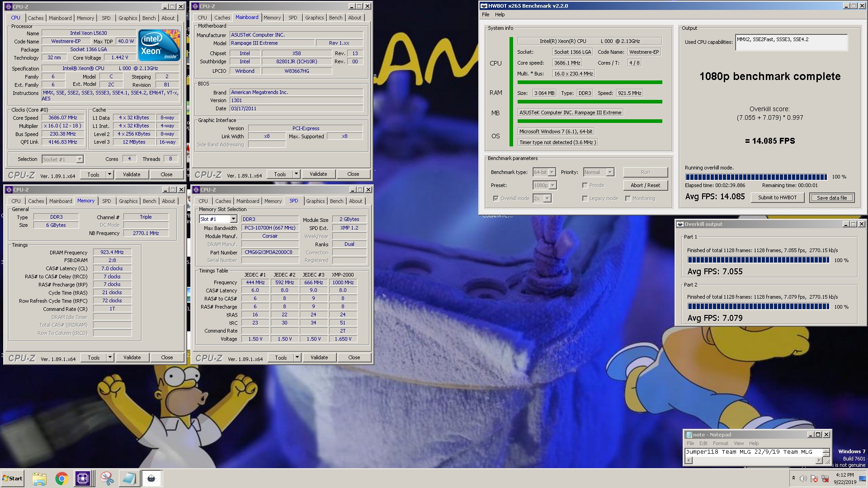868x488 pixels.
Task: Switch to Graphics tab in the CPU-Z Mainboard window
Action: point(315,18)
